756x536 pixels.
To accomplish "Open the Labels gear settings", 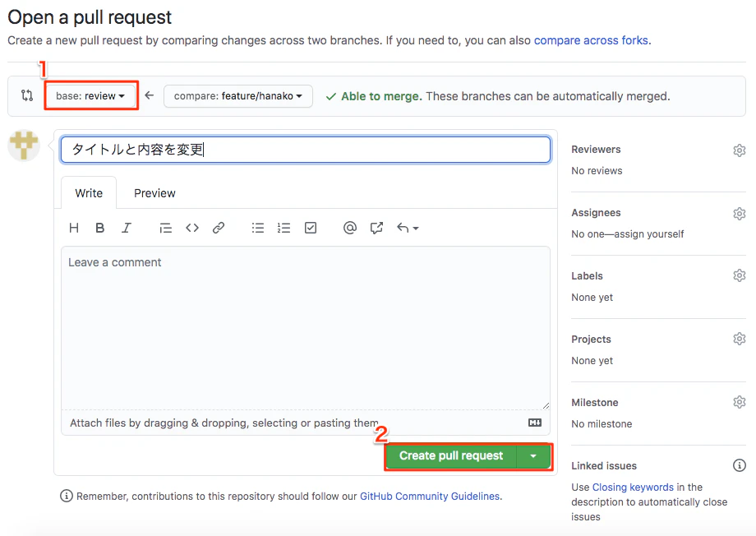I will (x=739, y=275).
